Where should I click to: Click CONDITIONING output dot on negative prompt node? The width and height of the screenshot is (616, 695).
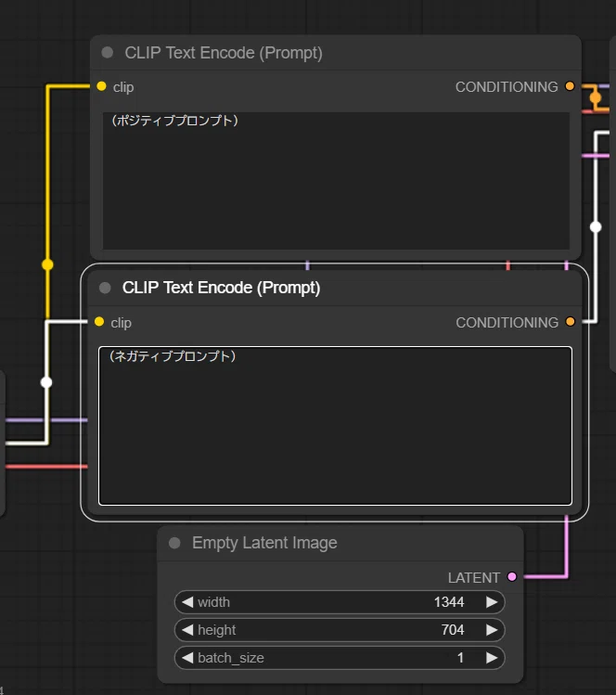571,322
